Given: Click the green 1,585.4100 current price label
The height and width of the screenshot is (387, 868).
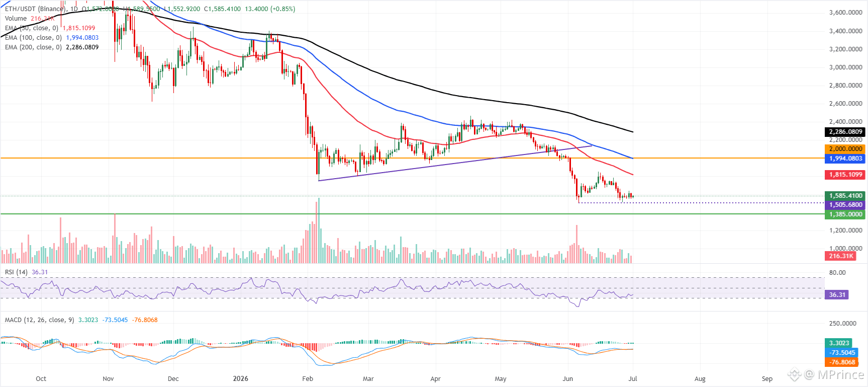Looking at the screenshot, I should (845, 196).
